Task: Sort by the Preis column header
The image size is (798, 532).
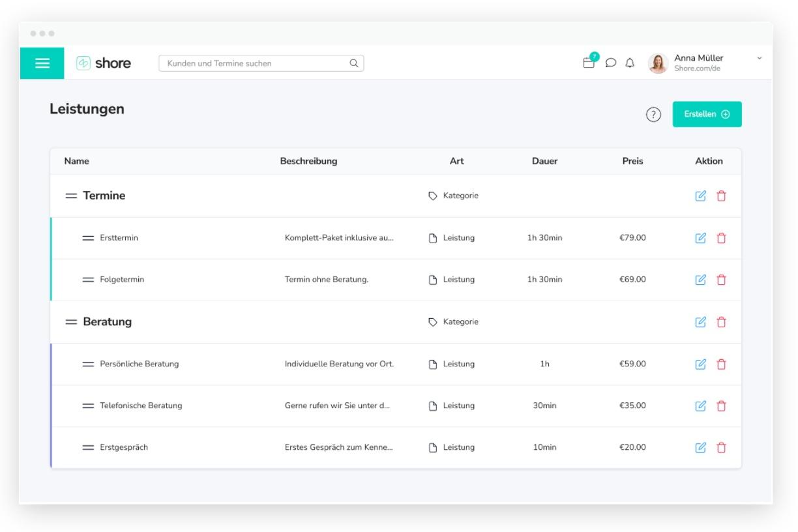Action: [632, 161]
